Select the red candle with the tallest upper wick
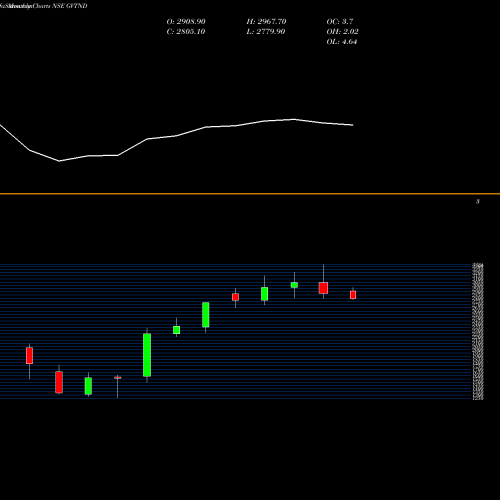Screen dimensions: 500x500 (323, 288)
